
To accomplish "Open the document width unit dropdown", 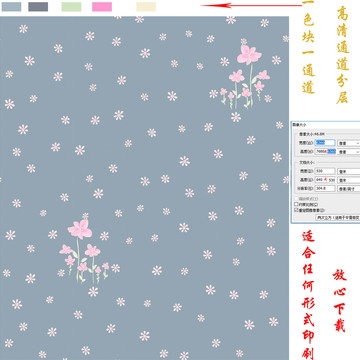I will [x=349, y=171].
